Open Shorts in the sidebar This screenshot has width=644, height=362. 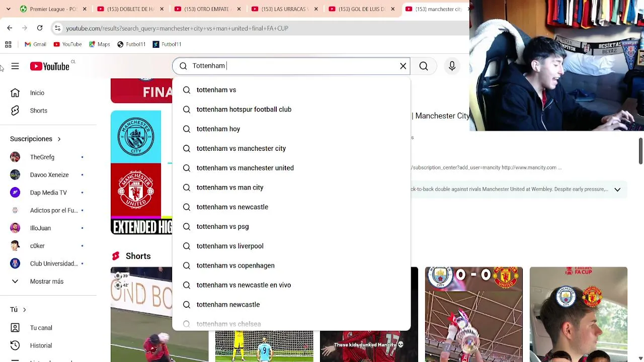tap(49, 111)
